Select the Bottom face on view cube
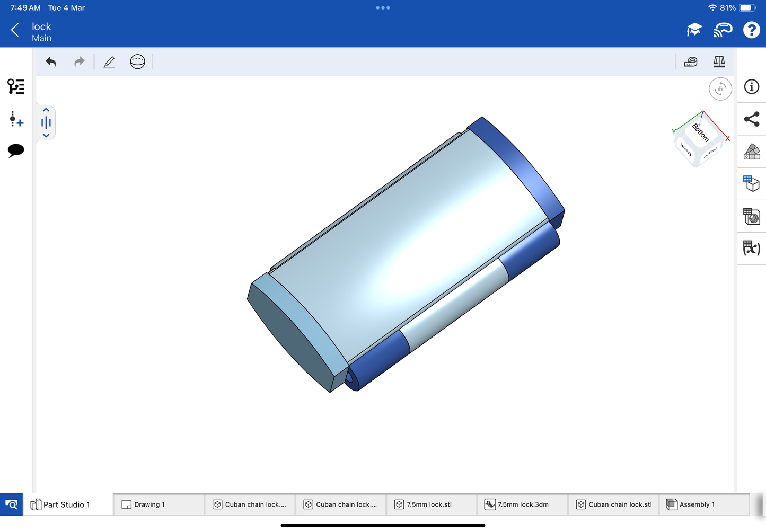Screen dimensions: 766x532 (700, 132)
